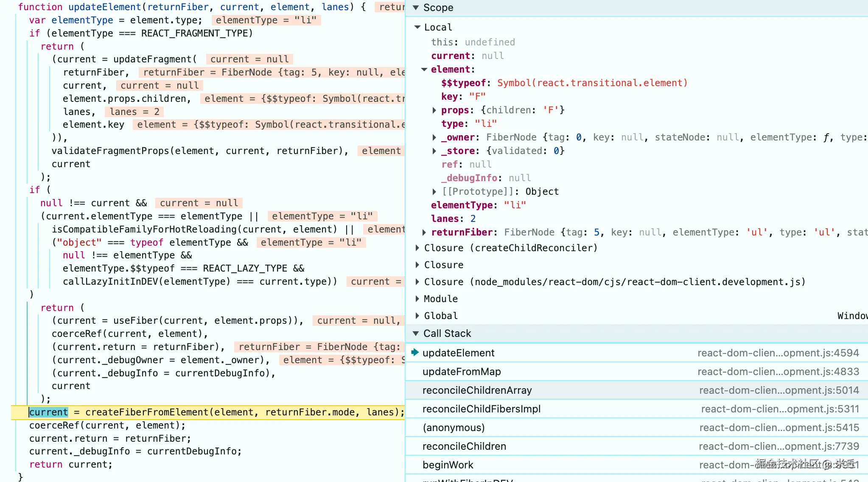
Task: Click the REACT_LAZY_TYPE comparison line
Action: coord(184,269)
